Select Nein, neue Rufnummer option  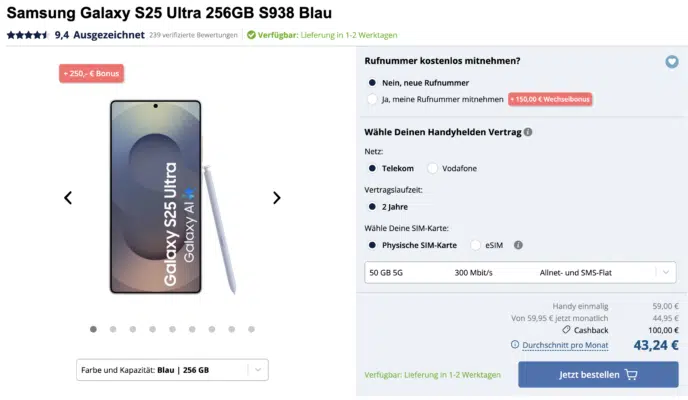pos(372,83)
